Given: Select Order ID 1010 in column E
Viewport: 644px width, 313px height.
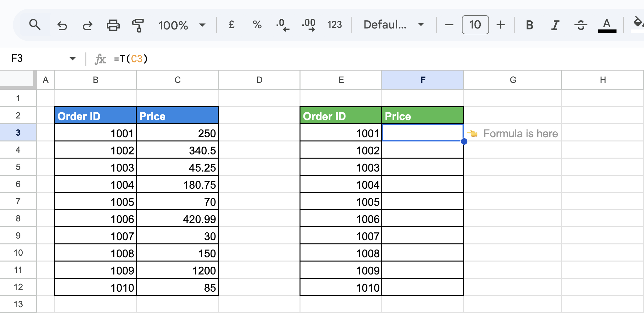Looking at the screenshot, I should tap(341, 287).
